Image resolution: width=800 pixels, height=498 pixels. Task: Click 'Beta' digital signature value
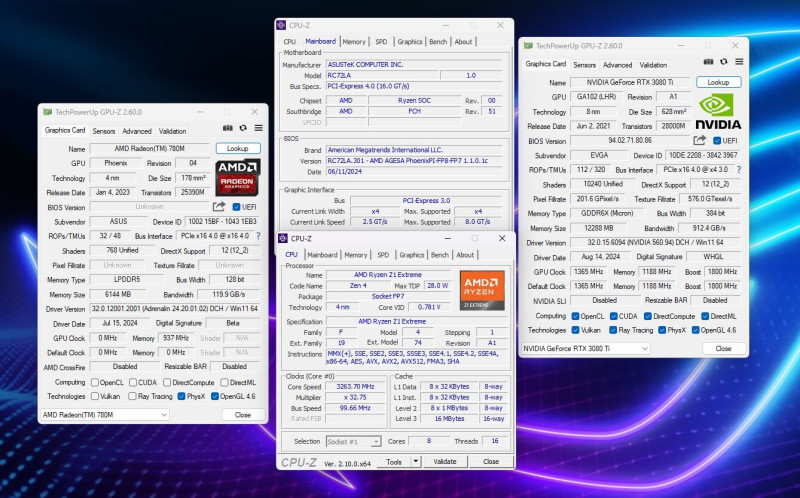[x=233, y=323]
